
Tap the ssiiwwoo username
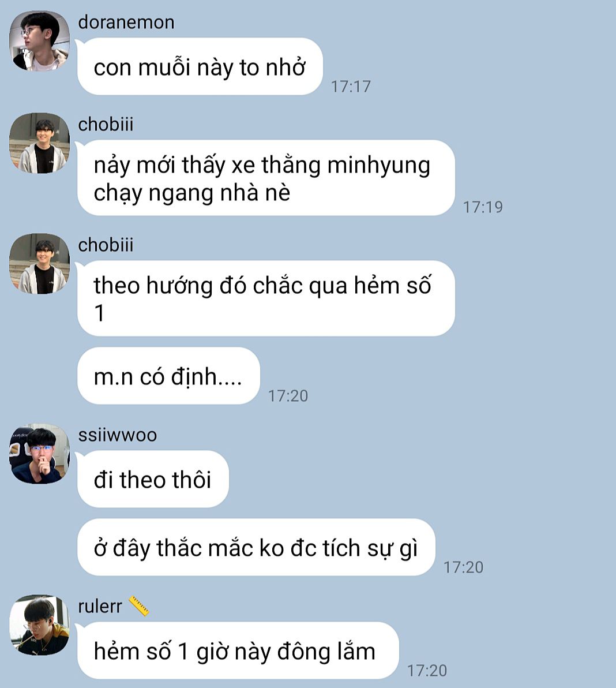point(118,435)
